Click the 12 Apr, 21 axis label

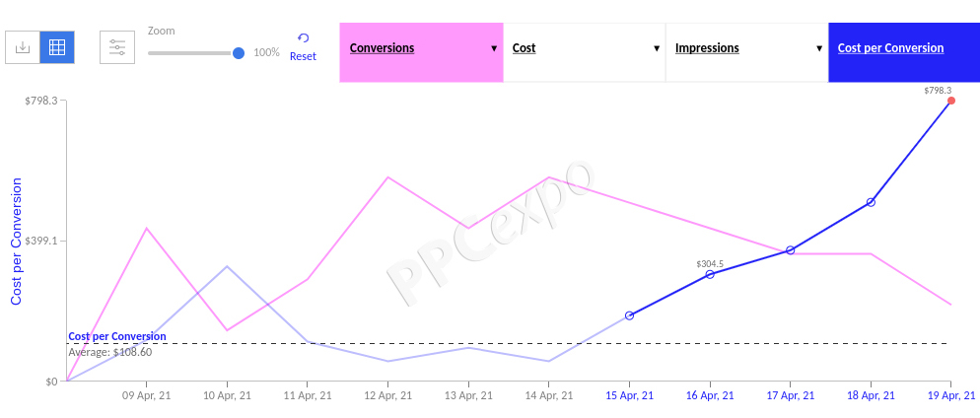tap(387, 395)
